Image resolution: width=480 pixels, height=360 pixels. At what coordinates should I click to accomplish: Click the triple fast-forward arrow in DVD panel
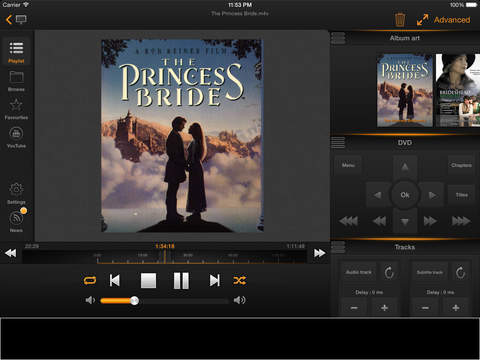click(461, 221)
